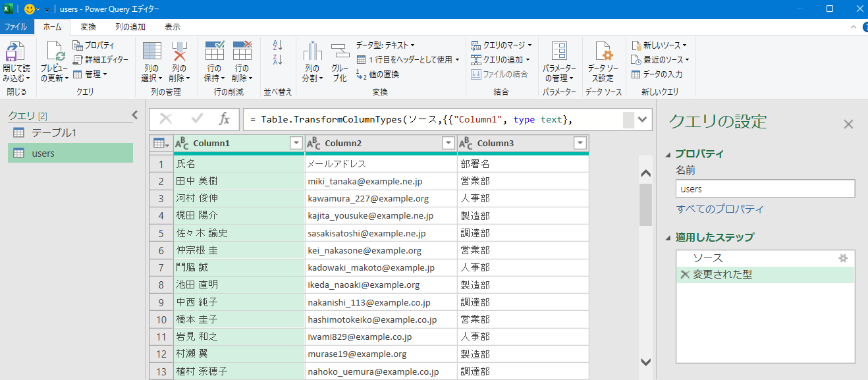Click cell 田中 美樹

(238, 181)
